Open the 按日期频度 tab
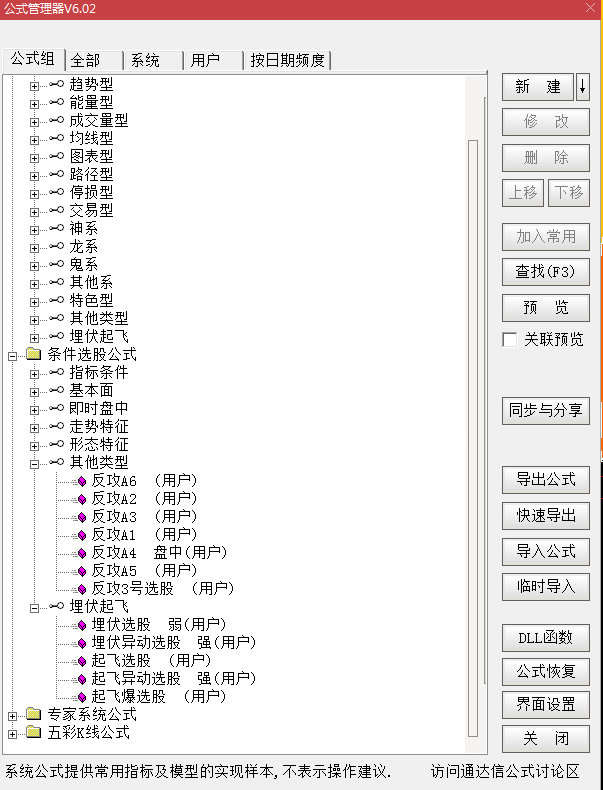 coord(287,60)
